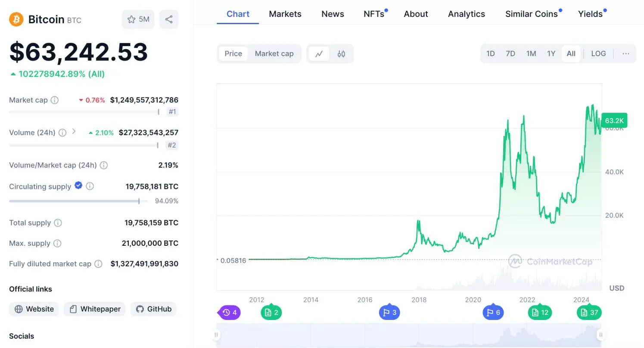The height and width of the screenshot is (348, 644).
Task: Go to the About tab
Action: coord(416,14)
